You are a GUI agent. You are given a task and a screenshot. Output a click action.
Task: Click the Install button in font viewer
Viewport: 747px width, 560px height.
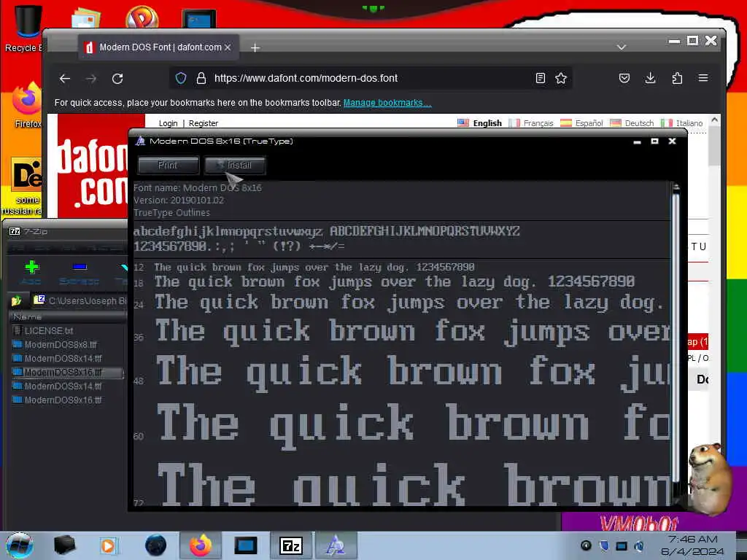235,166
